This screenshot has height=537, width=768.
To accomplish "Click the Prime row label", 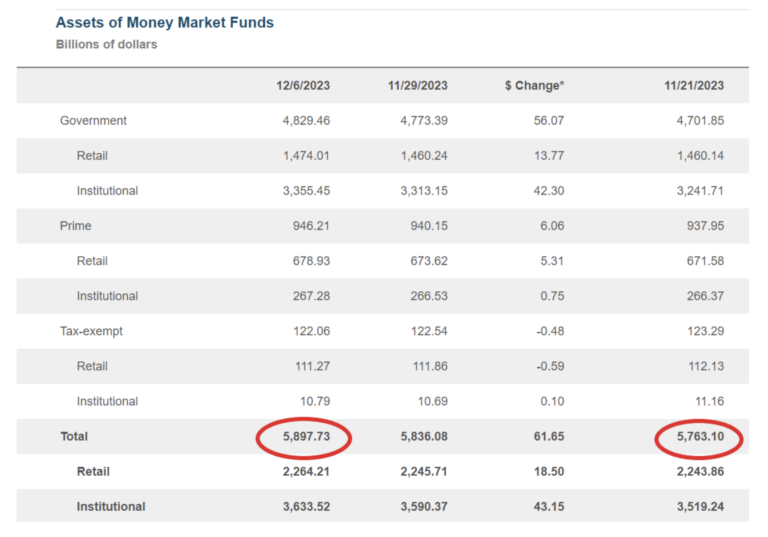I will pyautogui.click(x=75, y=226).
